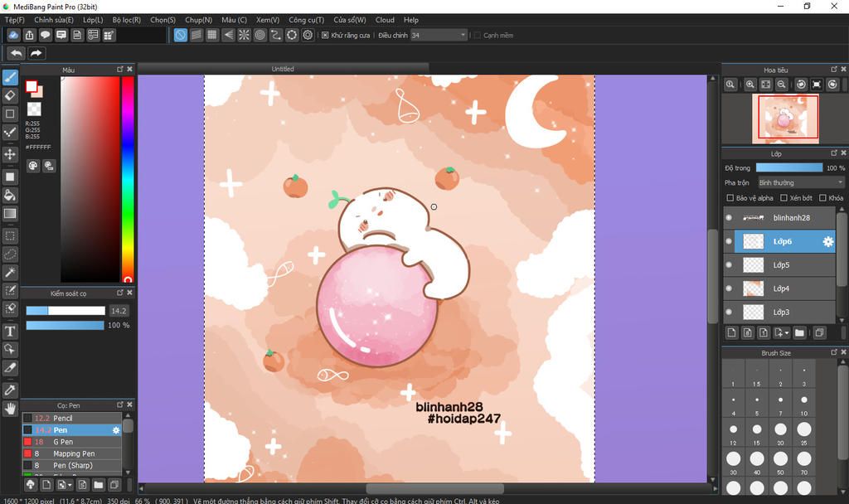Screen dimensions: 849x504
Task: Close the Màu color panel
Action: click(x=129, y=70)
